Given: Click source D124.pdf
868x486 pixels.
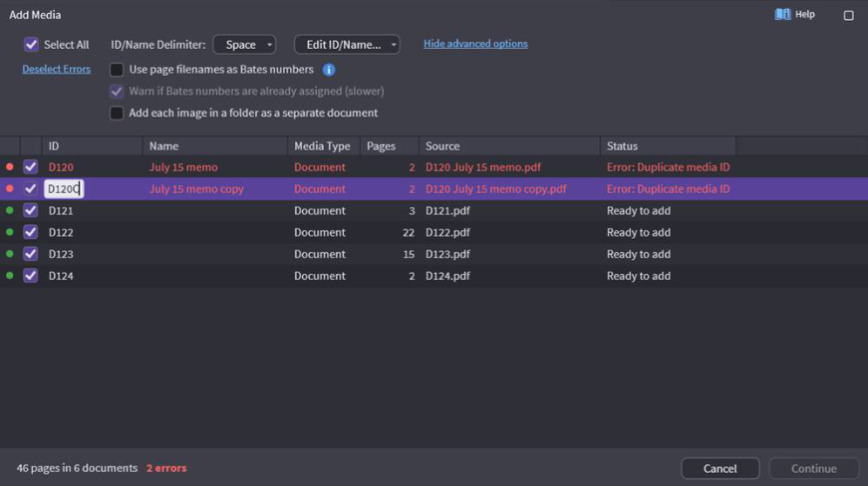Looking at the screenshot, I should (447, 275).
